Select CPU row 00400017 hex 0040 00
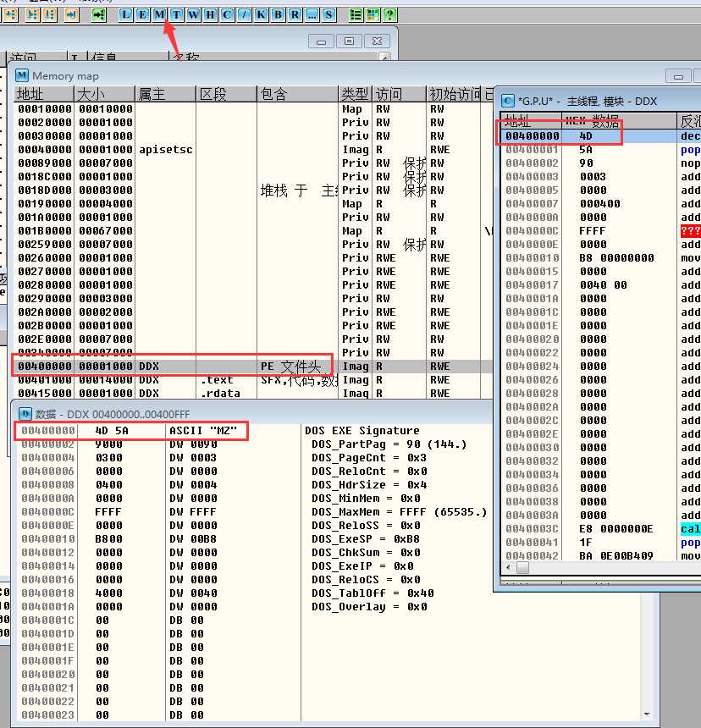 pyautogui.click(x=601, y=285)
